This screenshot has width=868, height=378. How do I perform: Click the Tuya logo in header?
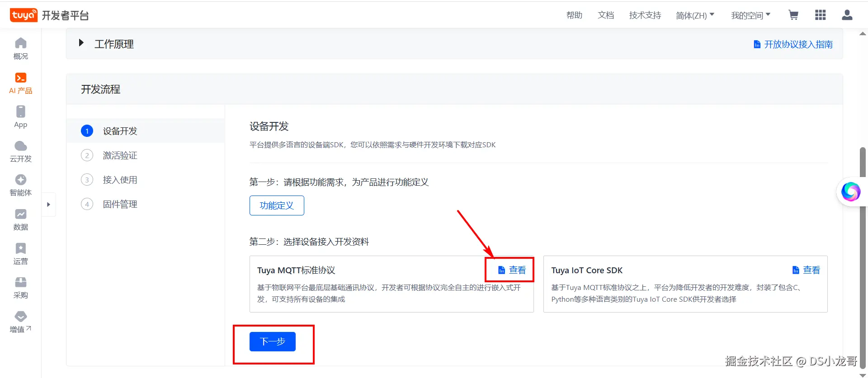pyautogui.click(x=24, y=15)
